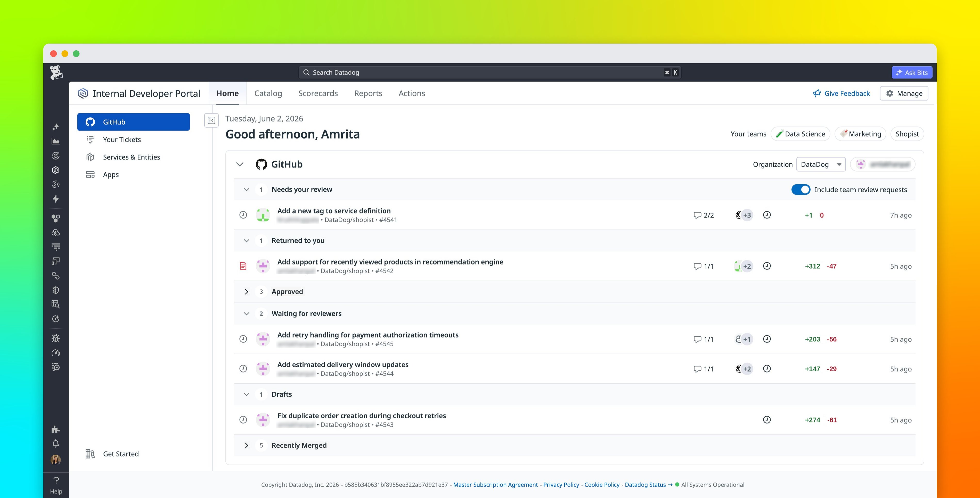Click the circular sparkle icon in left rail

[56, 319]
